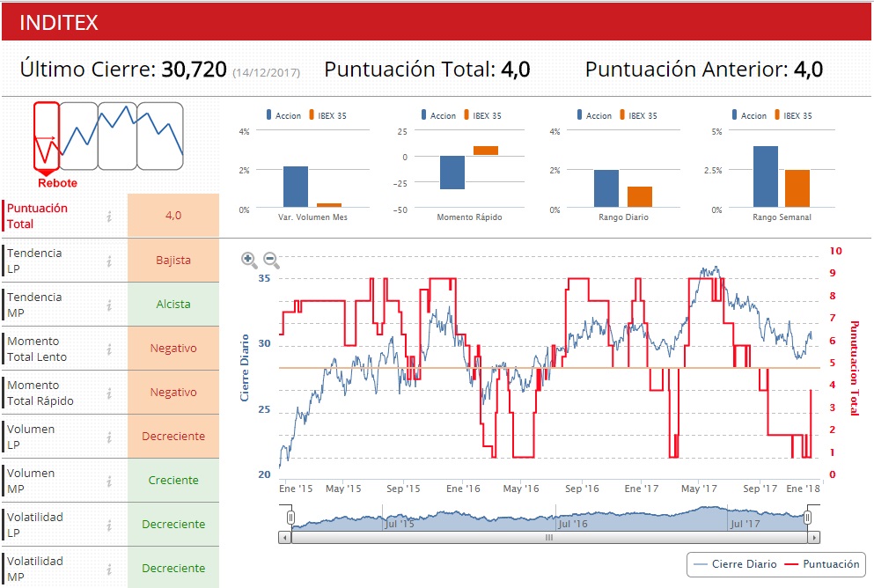Toggle Accion series in Rango Semanal chart
The width and height of the screenshot is (874, 588).
750,115
